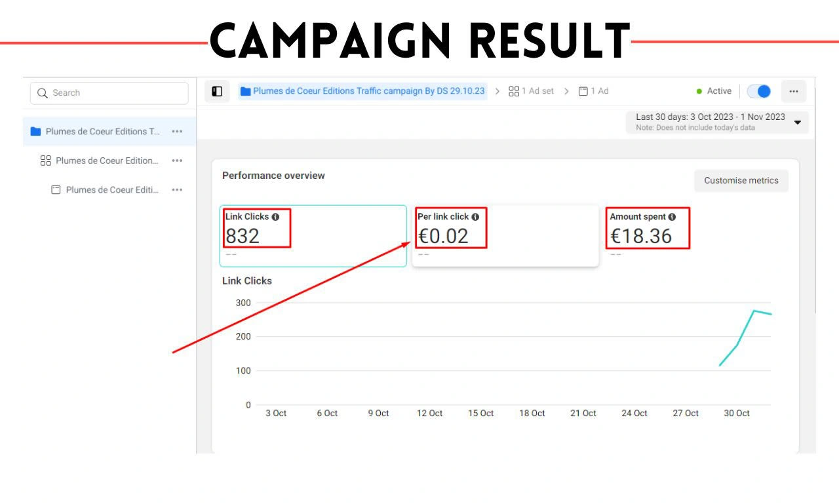Click inside the Search field
This screenshot has height=504, width=839.
[109, 93]
